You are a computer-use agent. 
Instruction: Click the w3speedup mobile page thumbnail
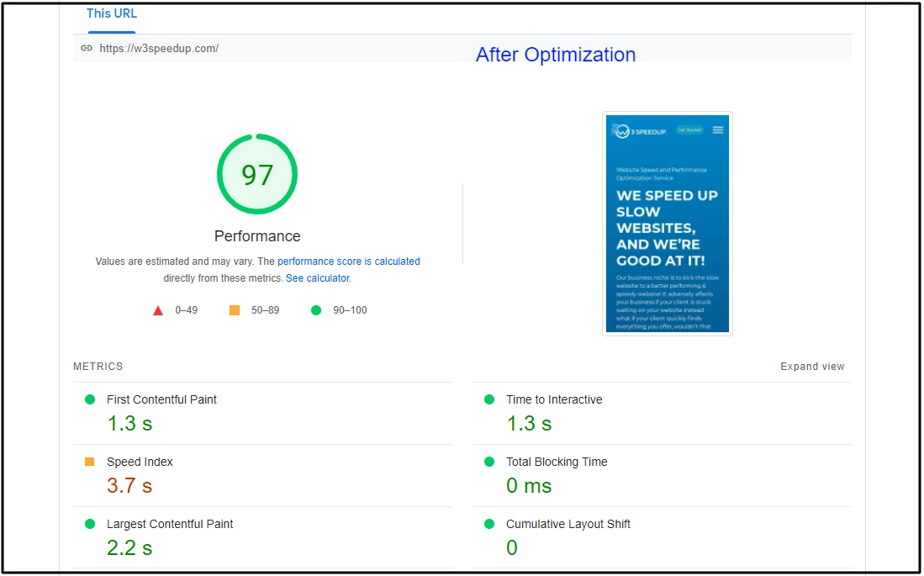click(668, 224)
